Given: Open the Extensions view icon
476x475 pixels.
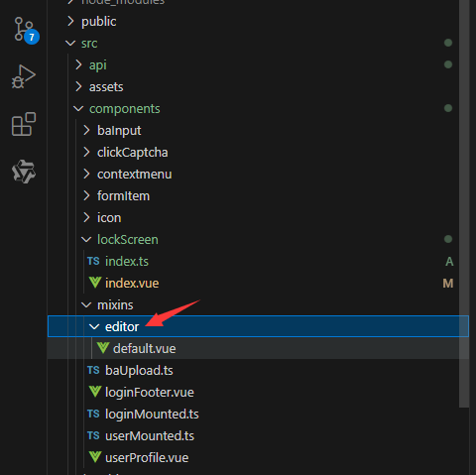Looking at the screenshot, I should tap(24, 124).
